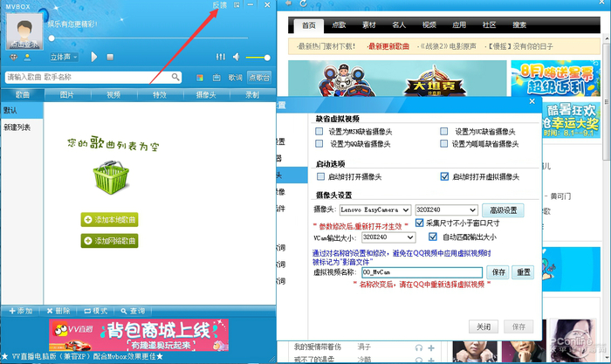
Task: Click the 点歌台 button
Action: tap(259, 78)
